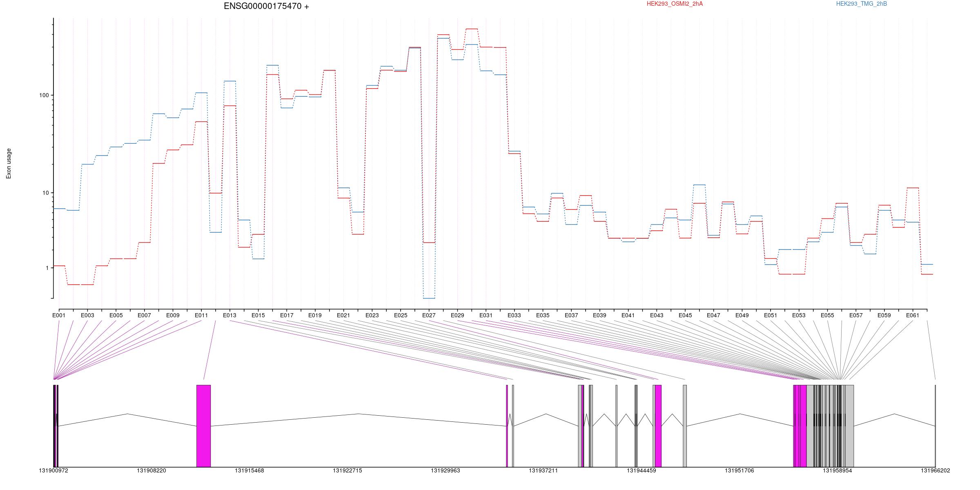Click exon label E057
This screenshot has height=490, width=980.
(x=856, y=315)
